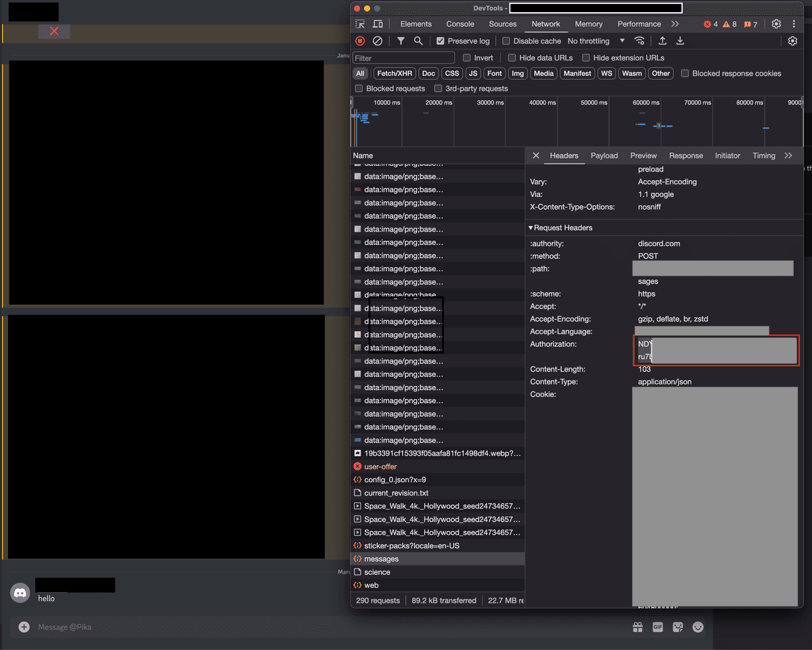This screenshot has height=650, width=812.
Task: Click the orange issues count badge
Action: [x=750, y=24]
